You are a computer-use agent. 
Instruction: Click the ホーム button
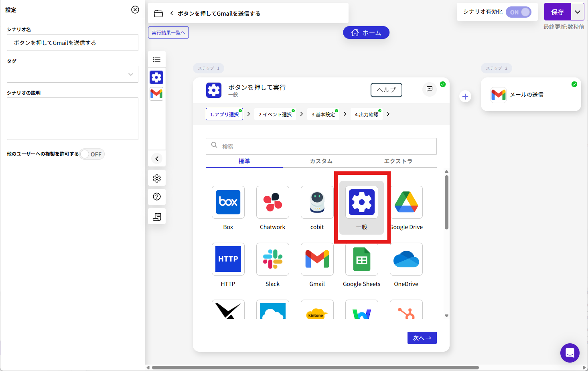(366, 32)
